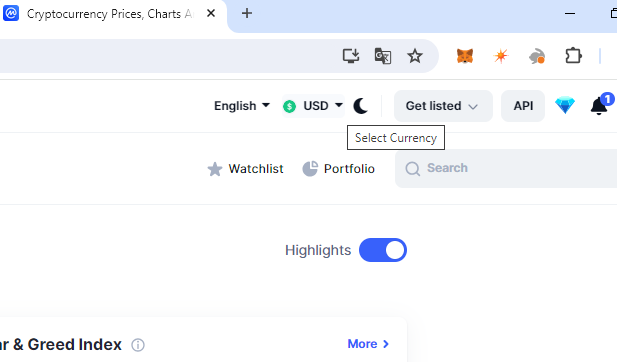Open the USD currency selector
617x362 pixels.
tap(313, 106)
